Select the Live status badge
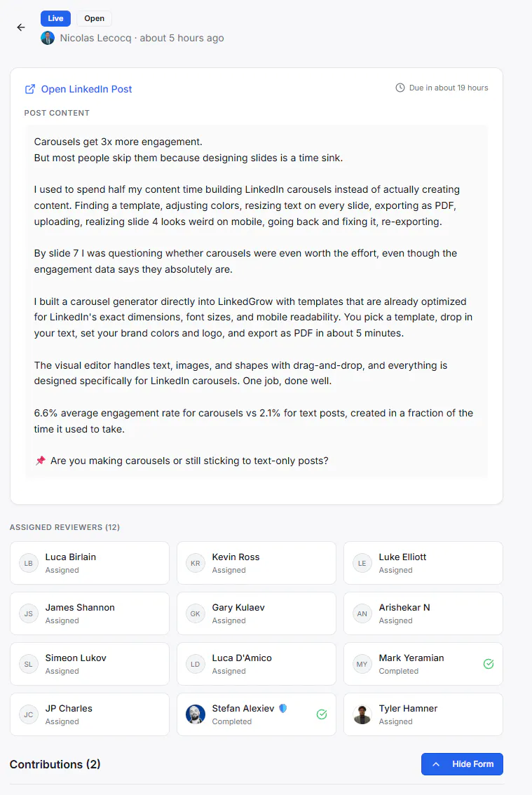532x795 pixels. point(56,18)
